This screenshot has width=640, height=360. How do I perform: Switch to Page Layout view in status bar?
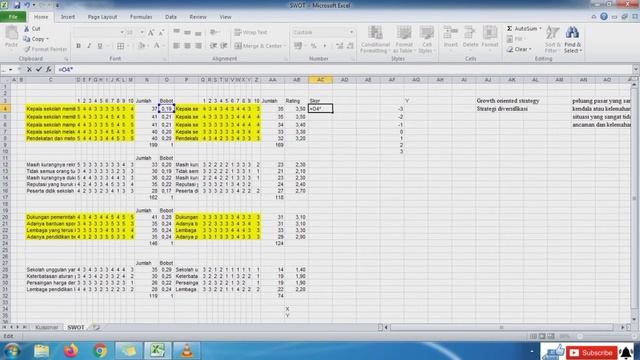pos(542,336)
